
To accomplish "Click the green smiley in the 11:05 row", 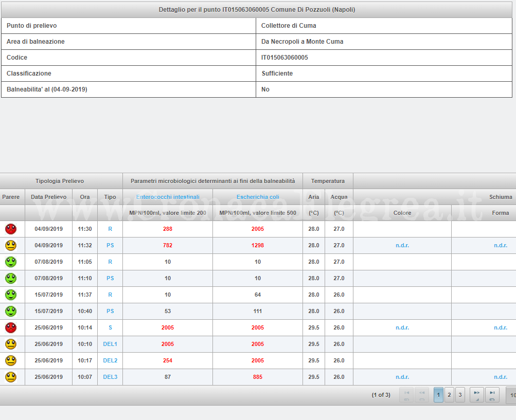I will point(11,262).
